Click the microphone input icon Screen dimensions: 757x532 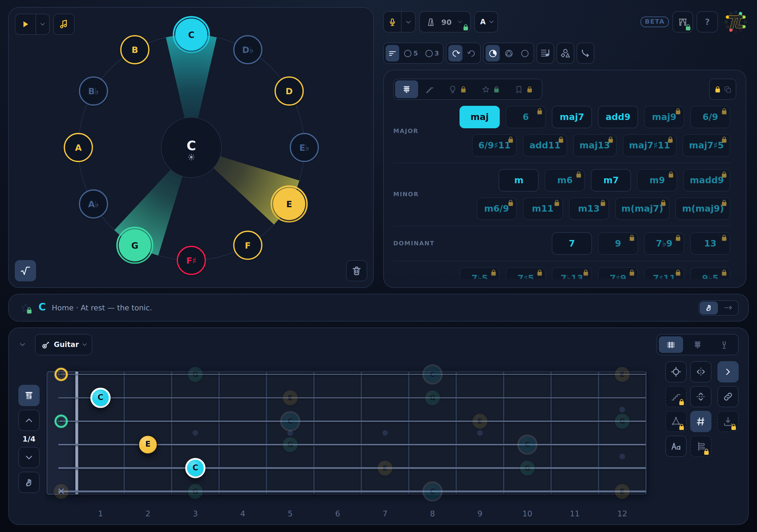392,22
